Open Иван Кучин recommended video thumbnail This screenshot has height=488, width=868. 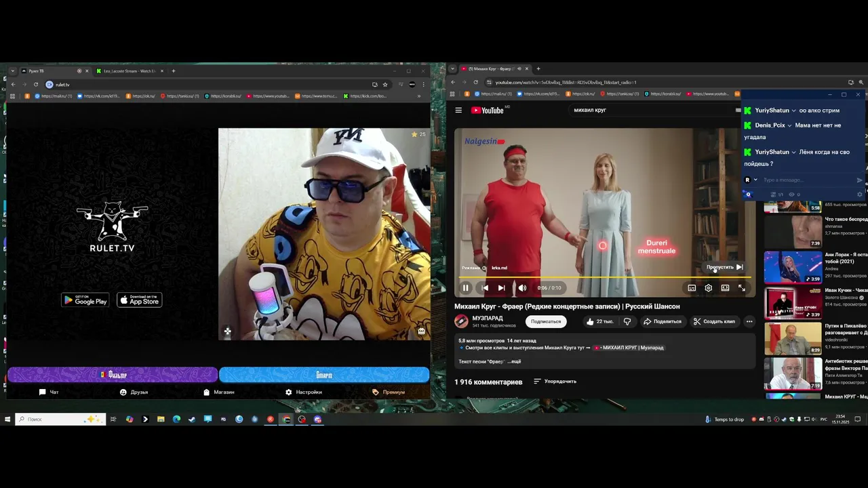793,302
